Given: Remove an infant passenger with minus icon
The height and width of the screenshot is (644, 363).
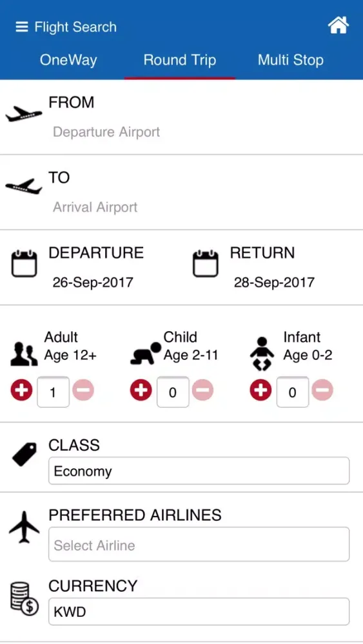Looking at the screenshot, I should coord(322,390).
